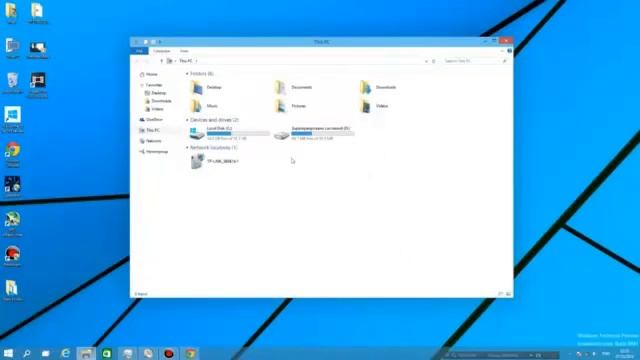Click the Refresh button beside address bar

click(x=434, y=61)
